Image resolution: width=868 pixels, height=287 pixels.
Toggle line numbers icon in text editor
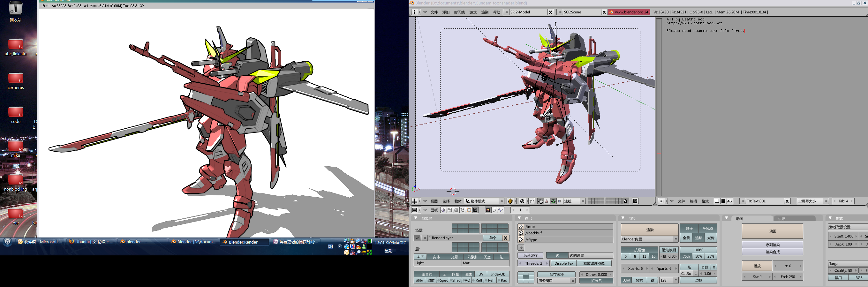[x=723, y=201]
